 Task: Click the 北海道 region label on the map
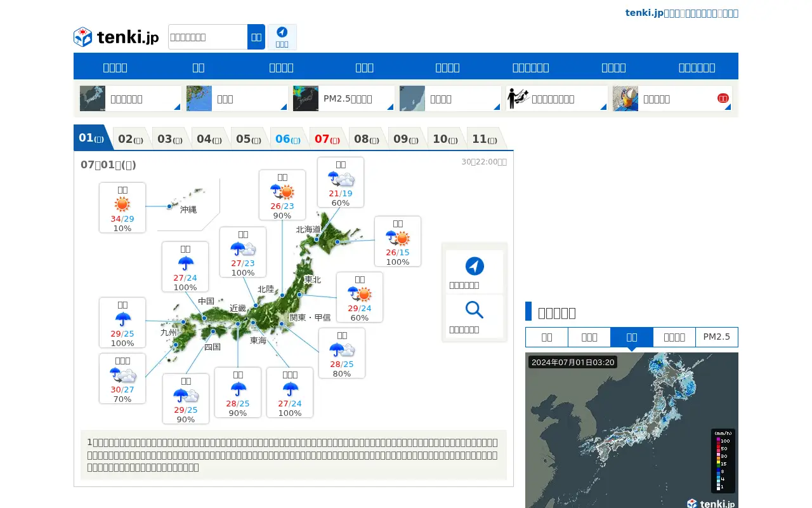pos(308,229)
